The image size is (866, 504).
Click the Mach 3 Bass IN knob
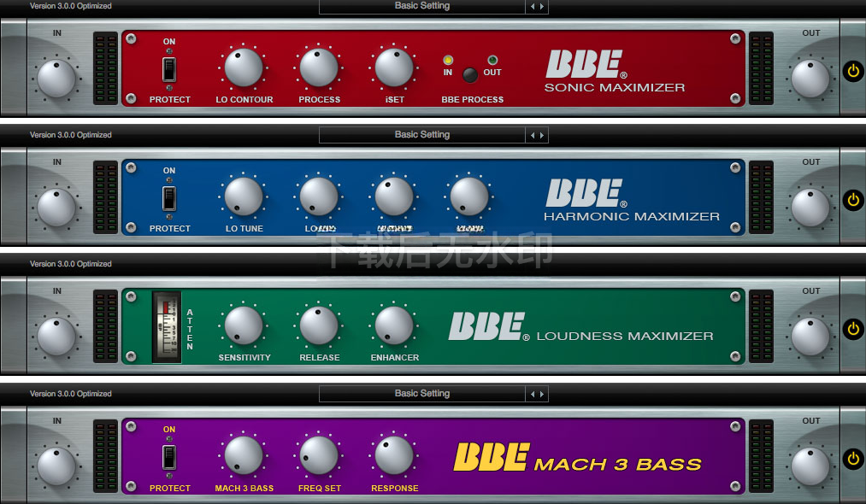pyautogui.click(x=56, y=466)
